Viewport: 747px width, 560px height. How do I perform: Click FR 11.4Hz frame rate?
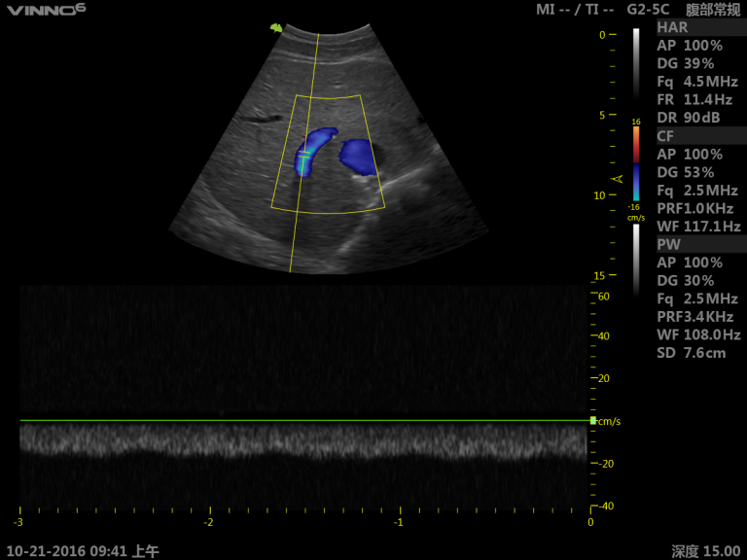coord(694,100)
